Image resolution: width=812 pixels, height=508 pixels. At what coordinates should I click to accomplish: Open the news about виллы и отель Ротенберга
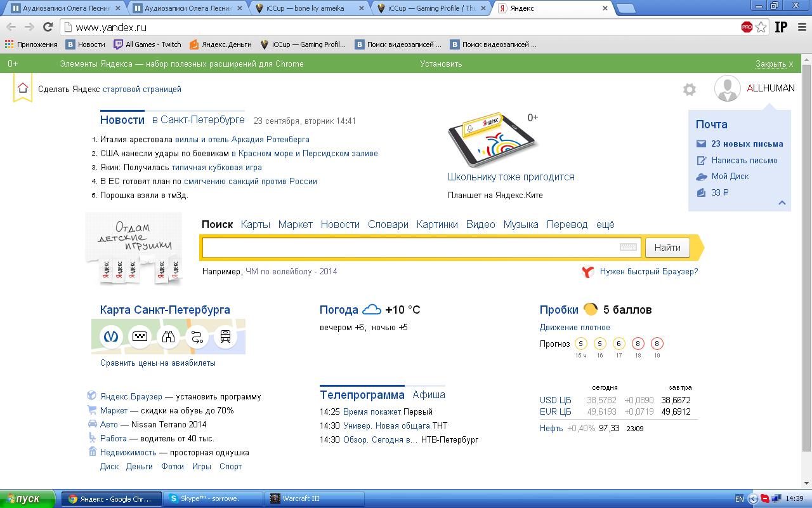pyautogui.click(x=242, y=139)
